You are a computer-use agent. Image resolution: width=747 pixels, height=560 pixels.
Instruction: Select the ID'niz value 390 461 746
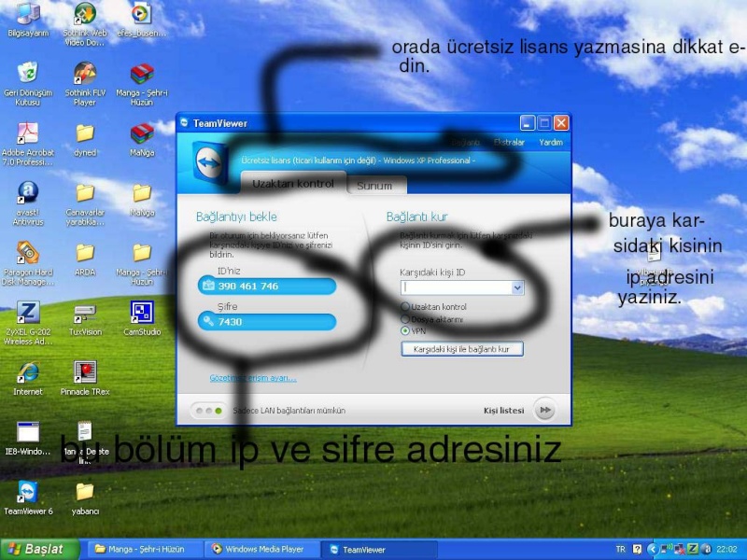[248, 286]
